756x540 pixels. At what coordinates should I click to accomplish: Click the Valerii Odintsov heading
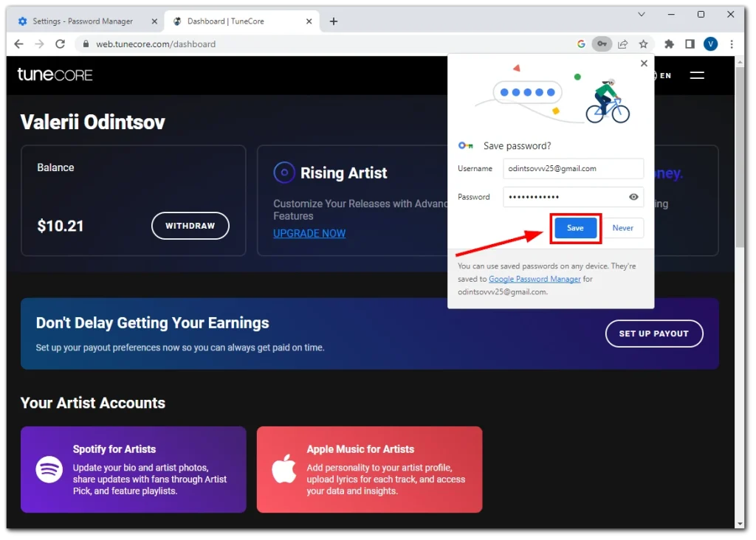(x=92, y=122)
